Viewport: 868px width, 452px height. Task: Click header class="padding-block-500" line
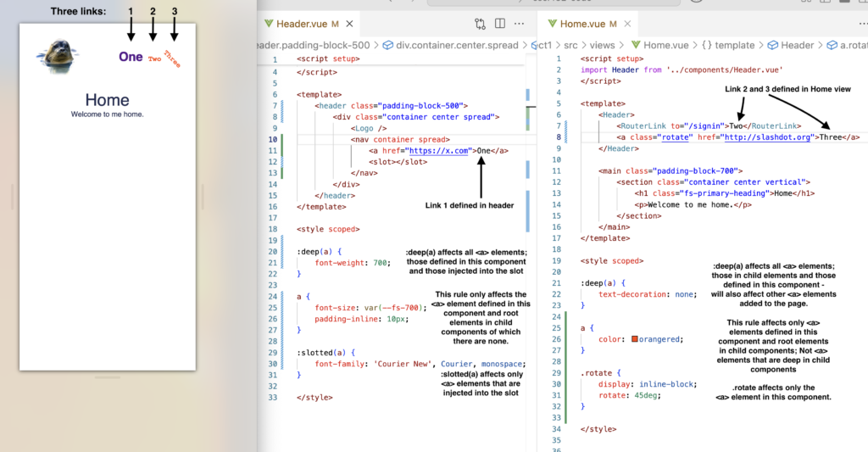392,106
